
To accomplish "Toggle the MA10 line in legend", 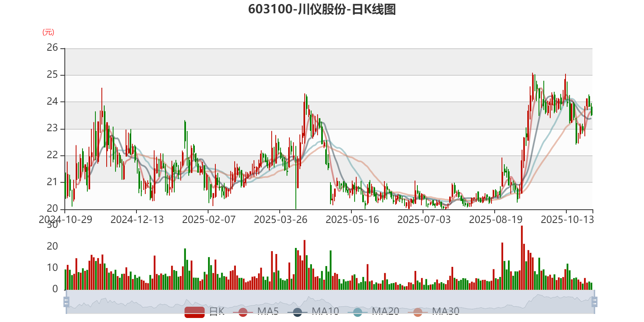I will click(x=313, y=312).
